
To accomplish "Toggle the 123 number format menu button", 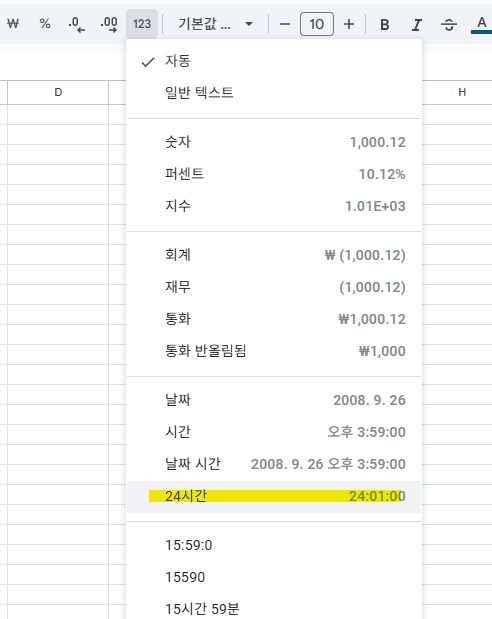I will [x=142, y=24].
